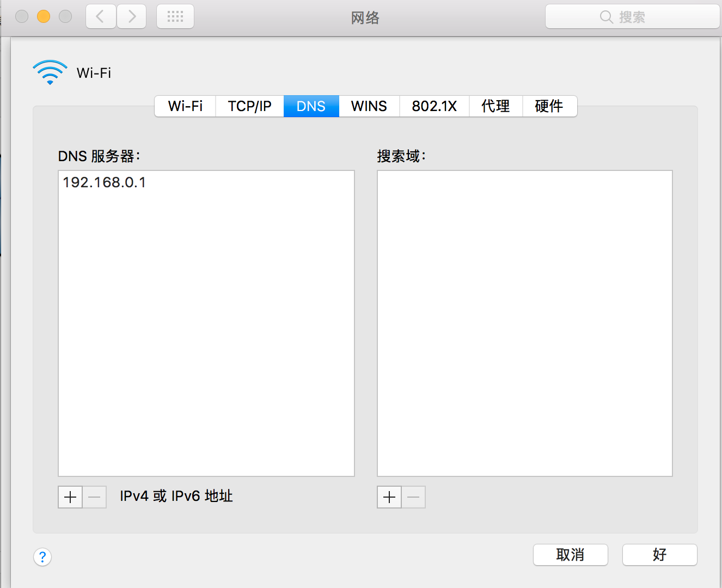Open help with the question mark button
722x588 pixels.
(42, 557)
